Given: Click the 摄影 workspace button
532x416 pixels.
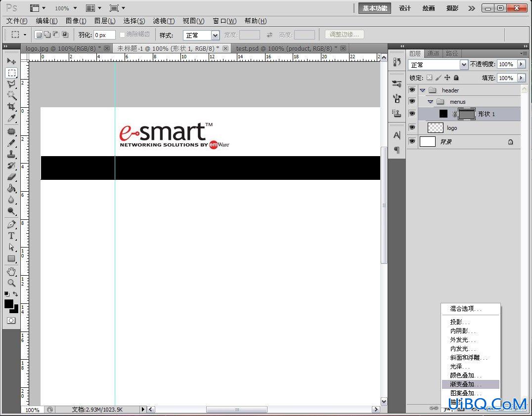Looking at the screenshot, I should (452, 8).
